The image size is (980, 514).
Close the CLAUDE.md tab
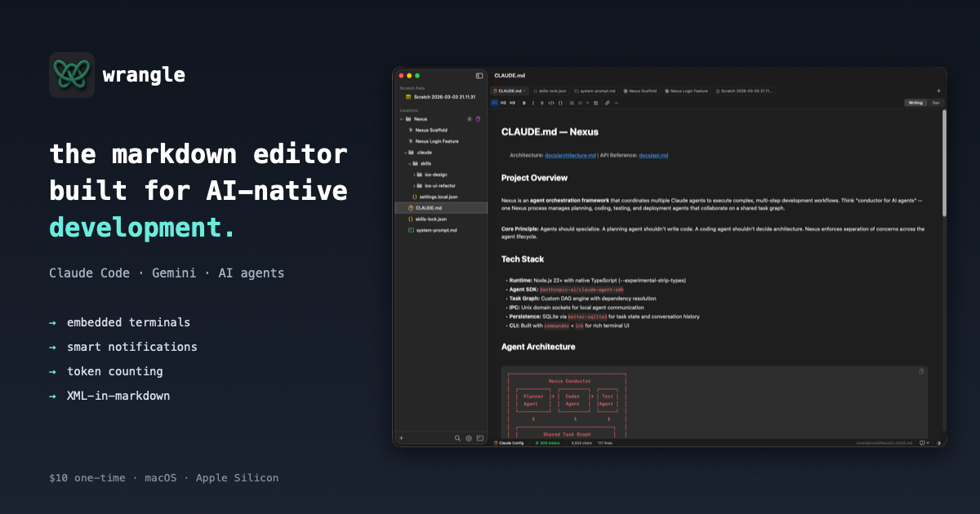[524, 91]
